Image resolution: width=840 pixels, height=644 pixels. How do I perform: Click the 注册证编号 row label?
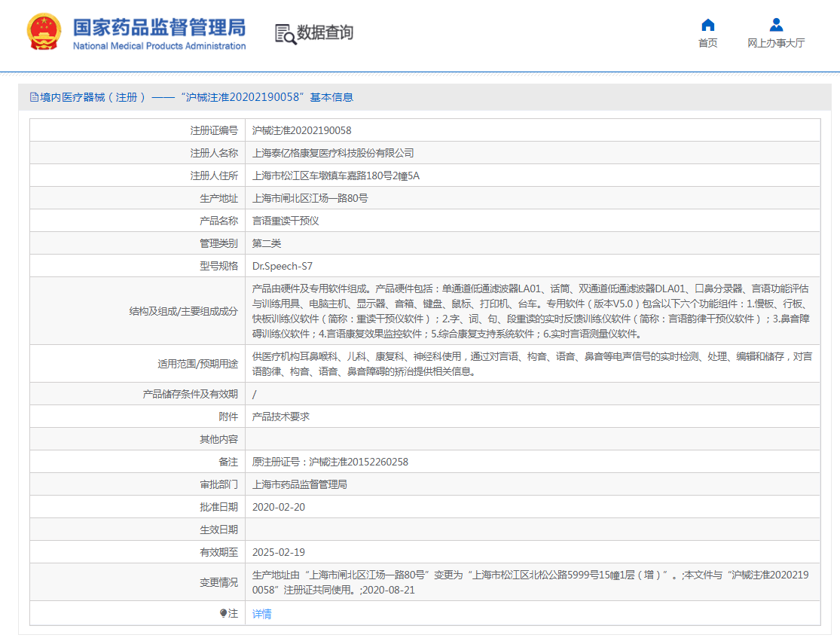214,130
